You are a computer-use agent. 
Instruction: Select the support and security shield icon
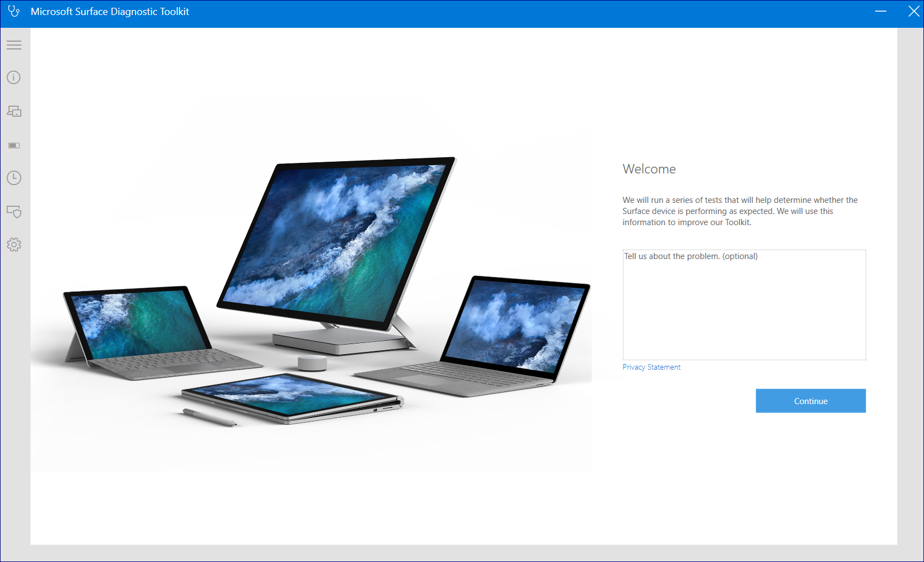14,212
